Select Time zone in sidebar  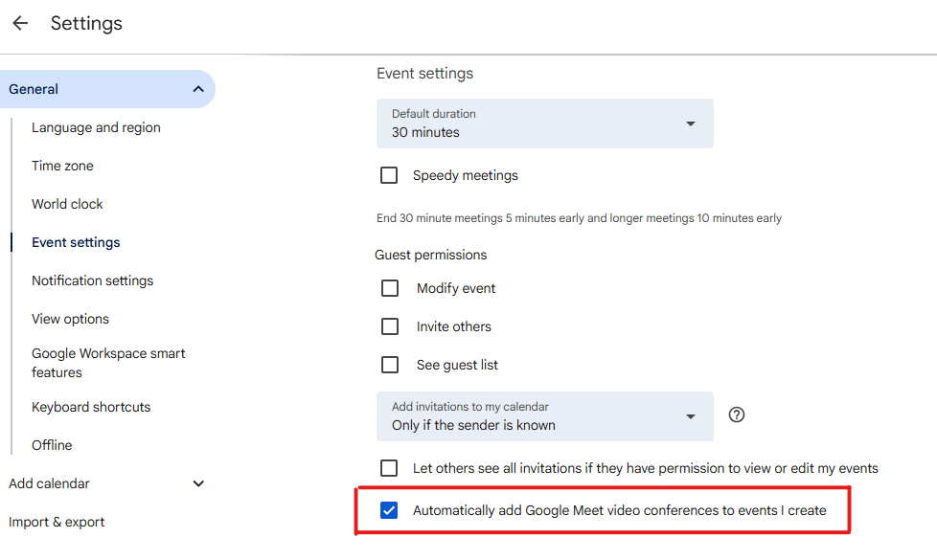(62, 166)
